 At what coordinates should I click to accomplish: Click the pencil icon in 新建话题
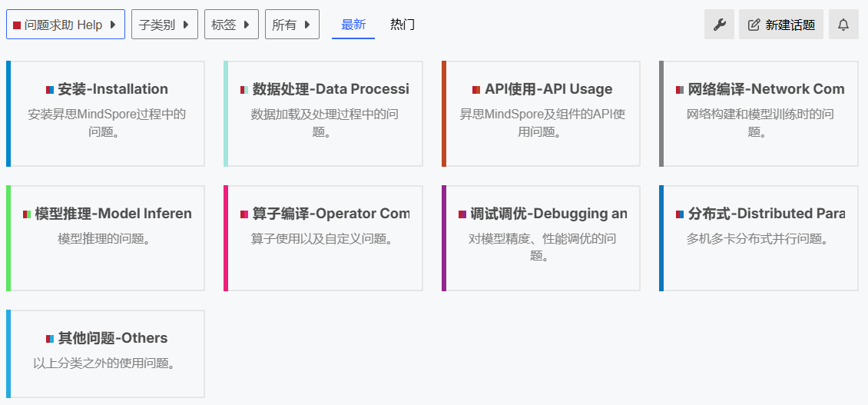[x=754, y=25]
